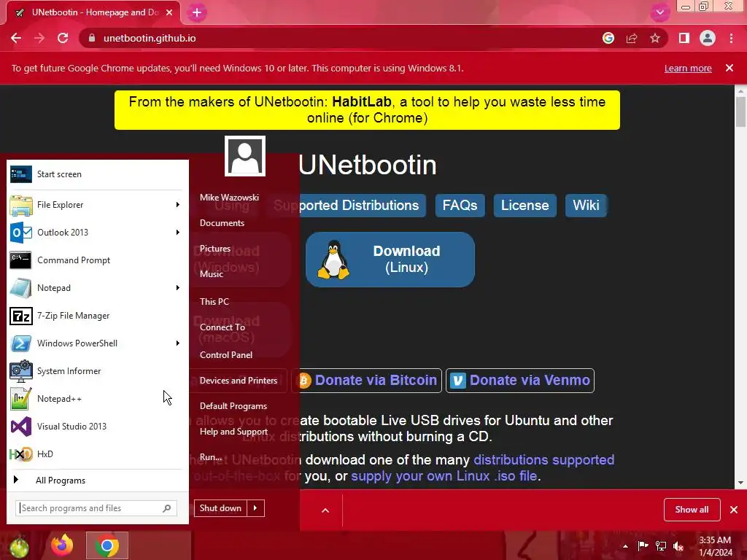Open Shut down options arrow
This screenshot has width=747, height=560.
click(x=255, y=508)
